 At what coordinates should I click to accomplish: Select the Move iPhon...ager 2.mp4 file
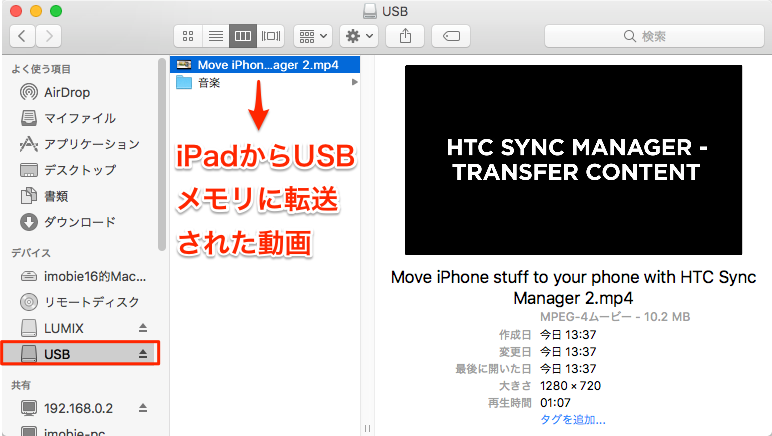[265, 65]
